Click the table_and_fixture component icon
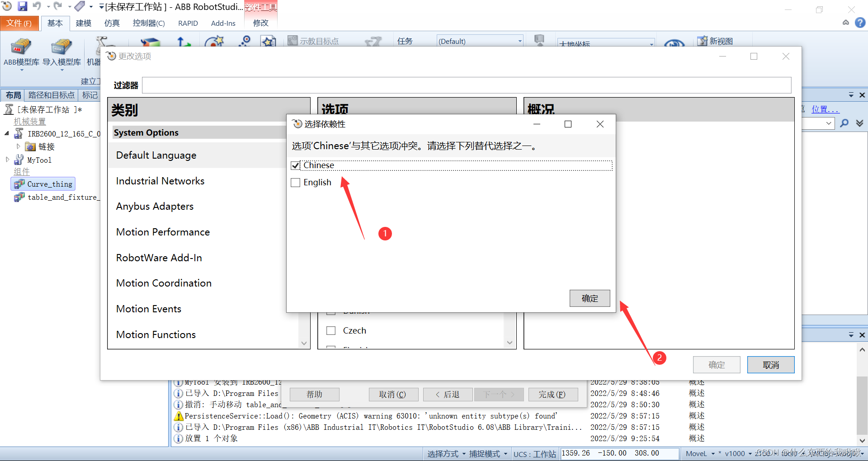Image resolution: width=868 pixels, height=461 pixels. click(19, 197)
